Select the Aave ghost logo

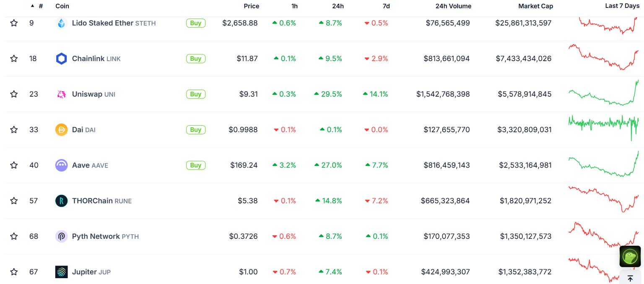[x=61, y=165]
